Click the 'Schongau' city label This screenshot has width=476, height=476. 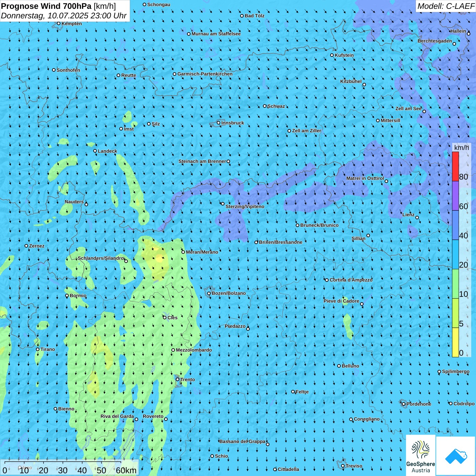point(158,4)
